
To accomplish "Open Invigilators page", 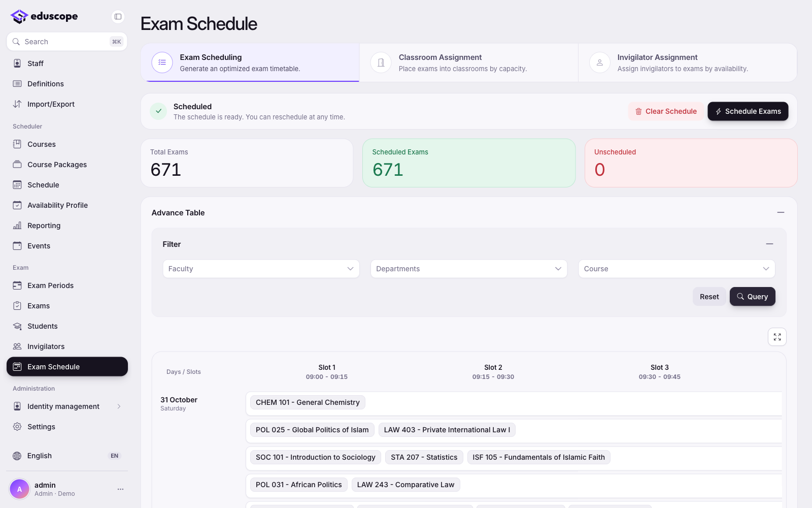I will coord(67,346).
